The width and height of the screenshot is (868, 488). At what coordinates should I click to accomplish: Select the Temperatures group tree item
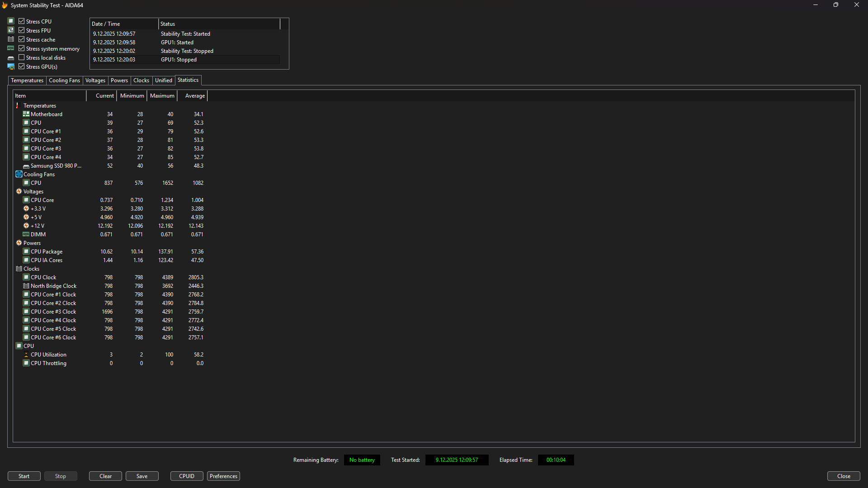tap(40, 106)
